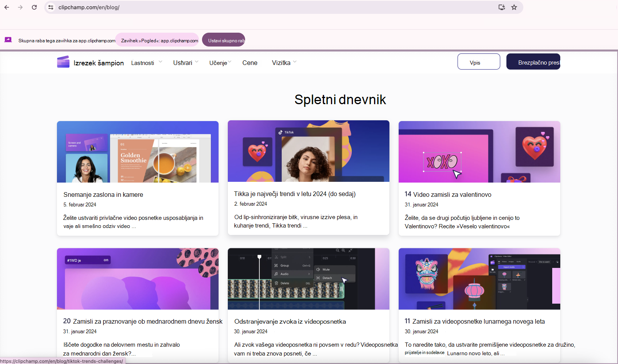The width and height of the screenshot is (618, 364).
Task: Click the Skupna raba tega zavihka text
Action: click(x=67, y=41)
